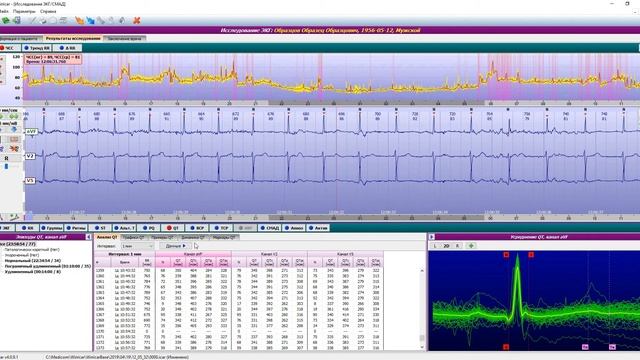Click the V2 lead label on ECG
Image resolution: width=640 pixels, height=360 pixels.
pyautogui.click(x=30, y=156)
